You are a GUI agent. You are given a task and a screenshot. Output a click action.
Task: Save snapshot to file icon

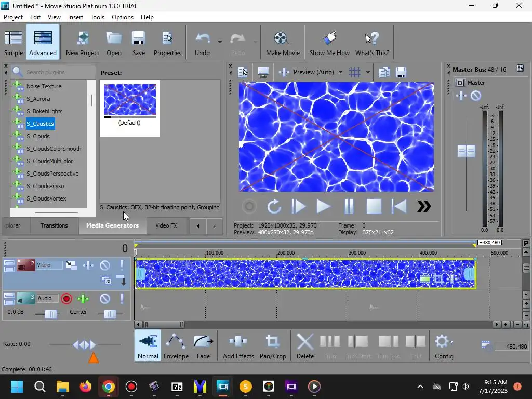click(401, 72)
